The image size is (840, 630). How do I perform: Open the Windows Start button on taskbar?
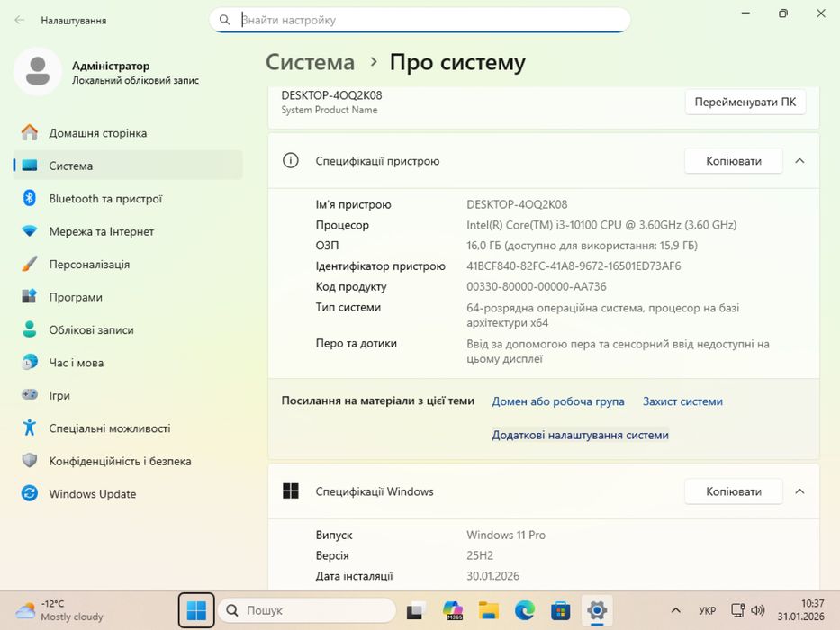[x=196, y=610]
